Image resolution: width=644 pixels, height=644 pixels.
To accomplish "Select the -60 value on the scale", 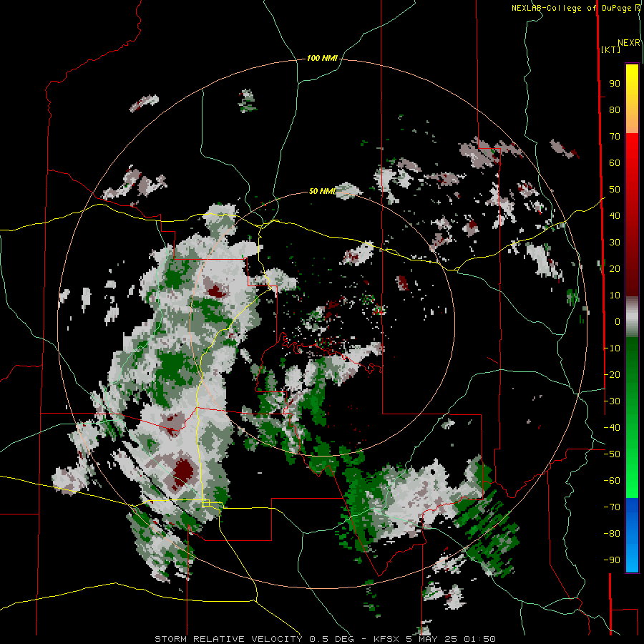I will click(x=612, y=481).
